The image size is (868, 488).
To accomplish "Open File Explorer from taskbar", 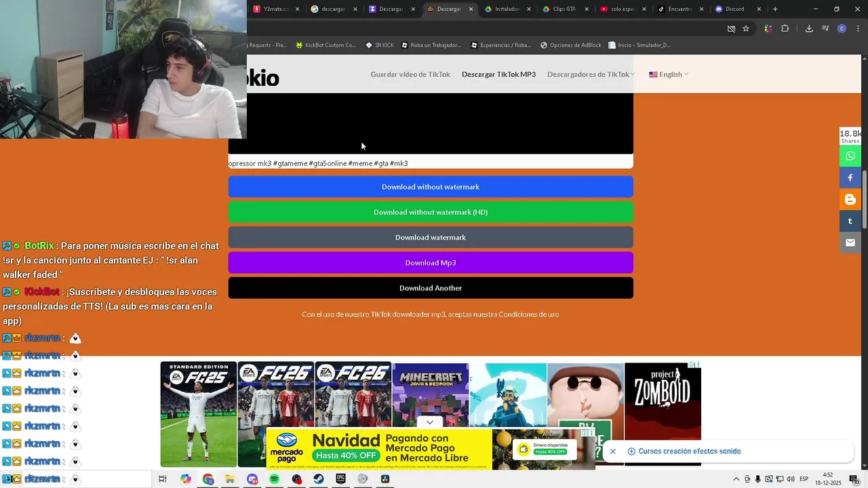I will [230, 479].
